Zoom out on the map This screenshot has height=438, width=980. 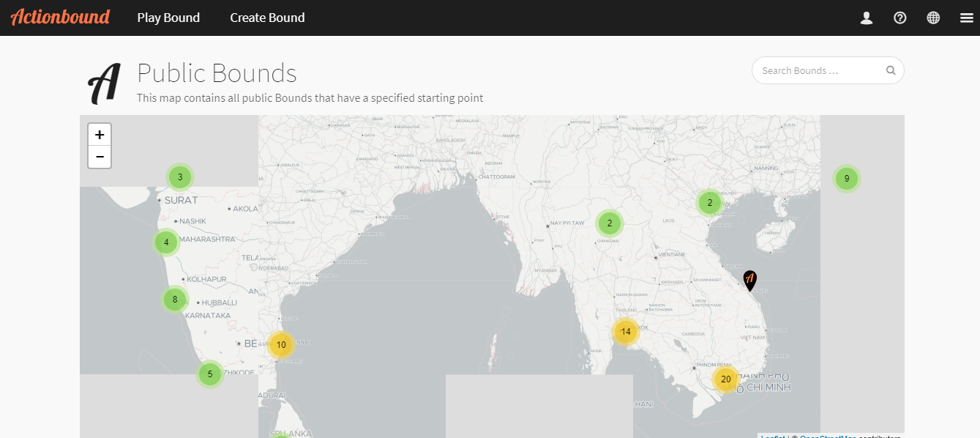tap(100, 157)
